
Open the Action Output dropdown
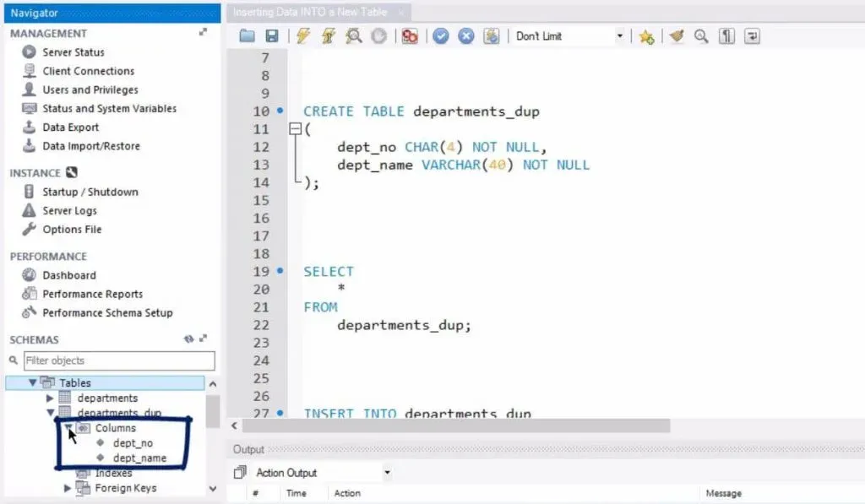(x=387, y=473)
